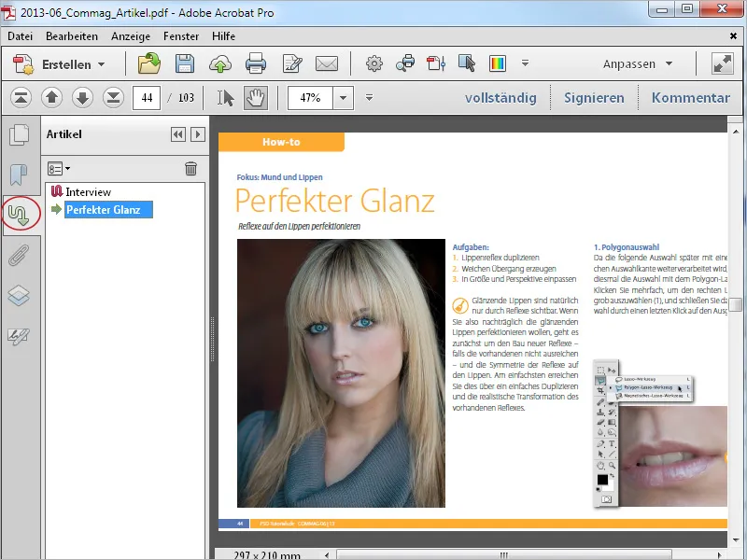Open the zoom percentage dropdown arrow

(x=343, y=98)
